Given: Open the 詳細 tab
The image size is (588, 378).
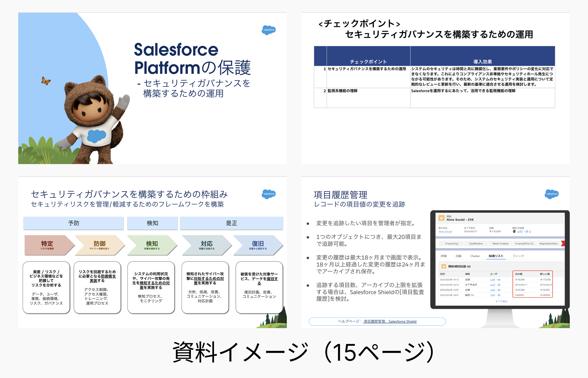Looking at the screenshot, I should point(443,256).
